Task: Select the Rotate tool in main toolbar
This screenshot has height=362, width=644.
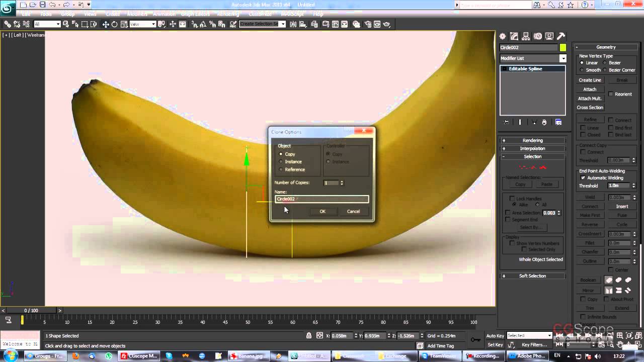Action: (x=114, y=24)
